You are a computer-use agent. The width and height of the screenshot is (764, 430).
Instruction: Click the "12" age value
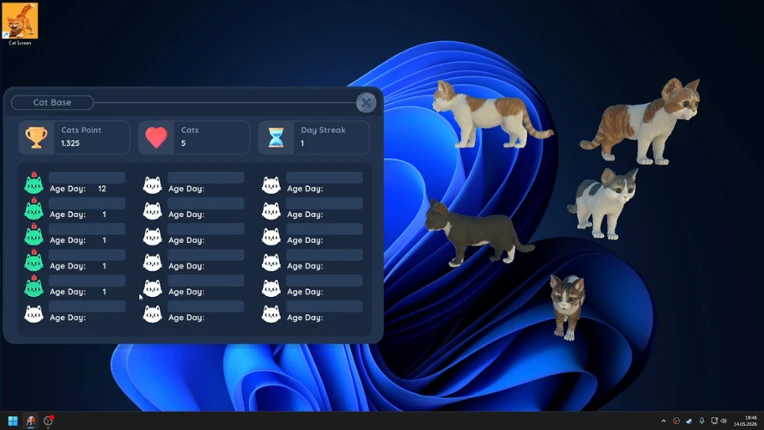(x=102, y=188)
